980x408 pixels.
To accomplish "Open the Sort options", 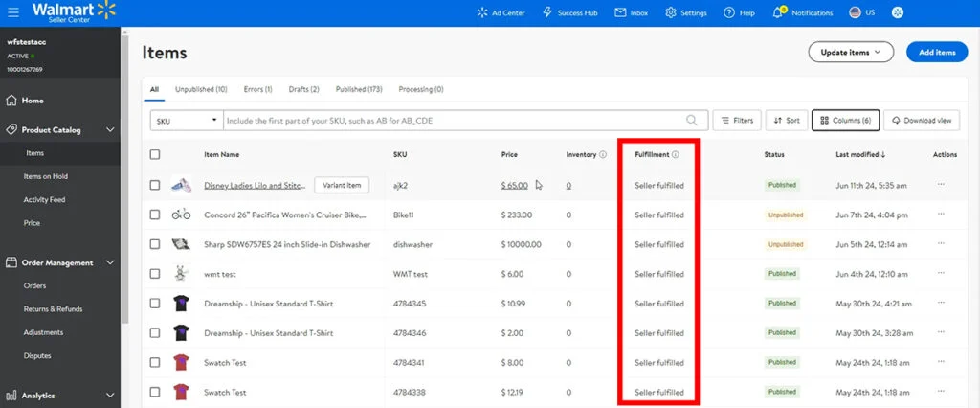I will 787,120.
